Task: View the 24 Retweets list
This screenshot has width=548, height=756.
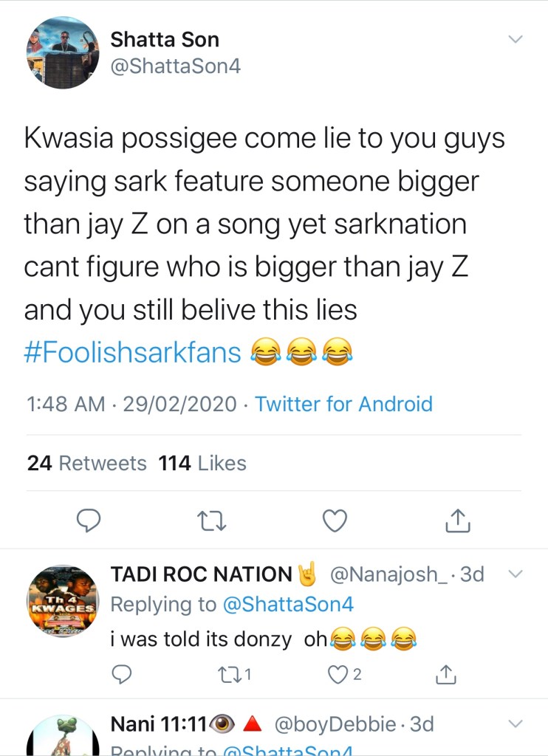Action: [x=87, y=463]
